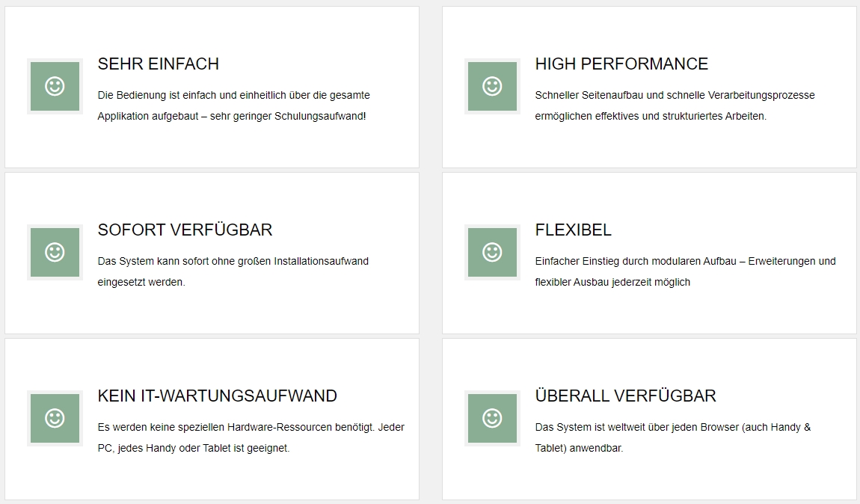Select the ÜBERALL VERFÜGBAR title
Viewport: 860px width, 504px height.
point(625,396)
